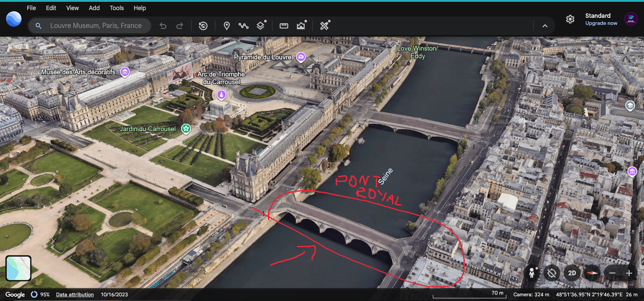
Task: Open settings gear
Action: pos(570,19)
